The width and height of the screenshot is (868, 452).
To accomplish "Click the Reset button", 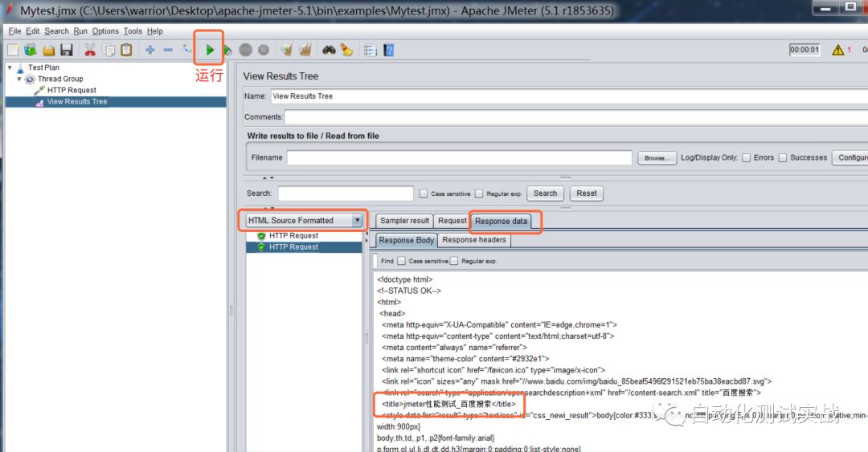I will pos(587,193).
